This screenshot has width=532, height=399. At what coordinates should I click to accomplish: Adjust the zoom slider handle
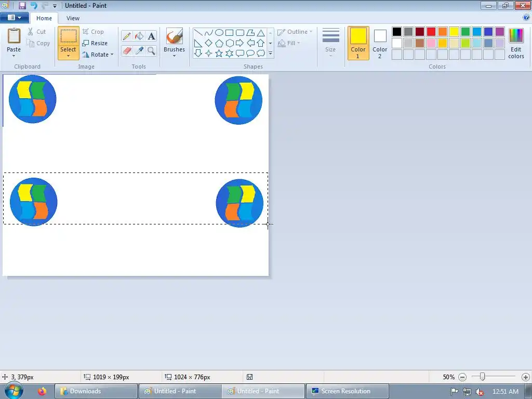coord(482,377)
